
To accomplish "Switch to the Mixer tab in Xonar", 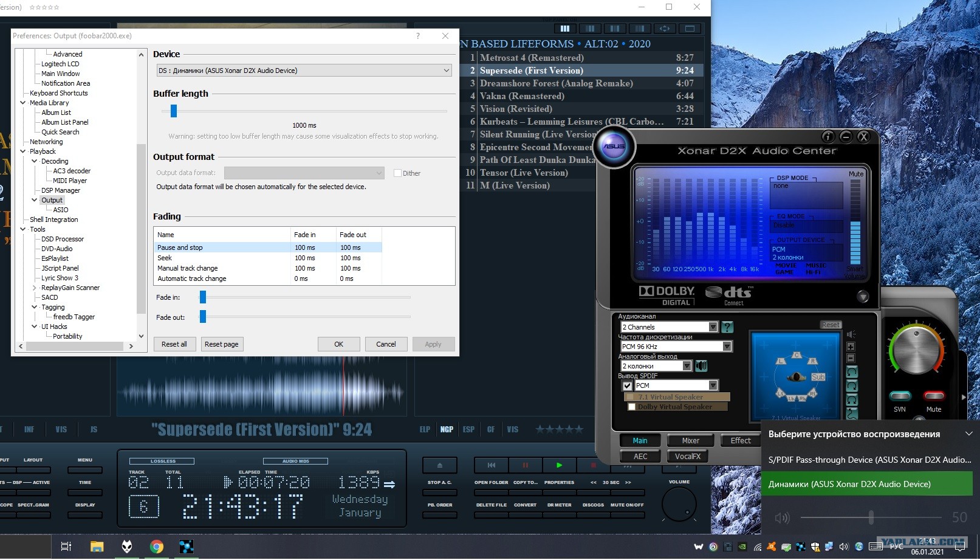I will (x=690, y=441).
